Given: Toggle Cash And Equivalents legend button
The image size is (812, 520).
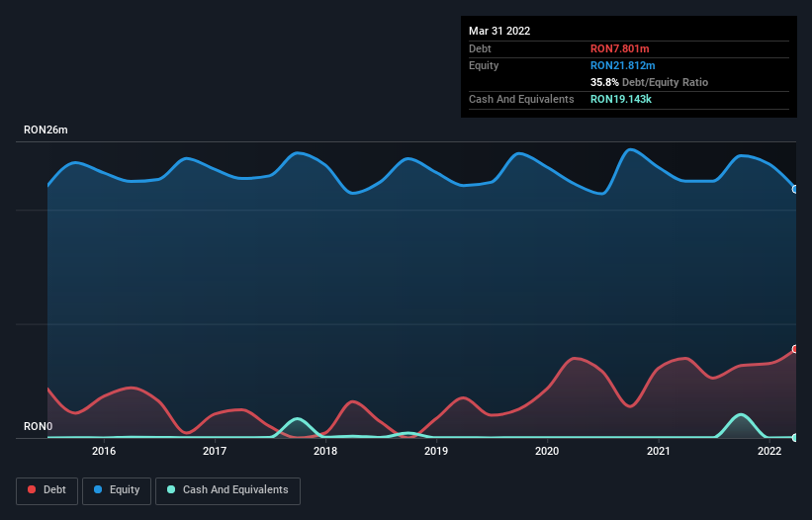Looking at the screenshot, I should (x=227, y=490).
